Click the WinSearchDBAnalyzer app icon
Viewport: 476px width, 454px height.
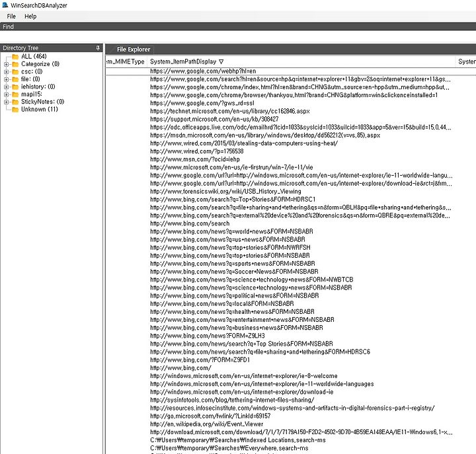(5, 5)
